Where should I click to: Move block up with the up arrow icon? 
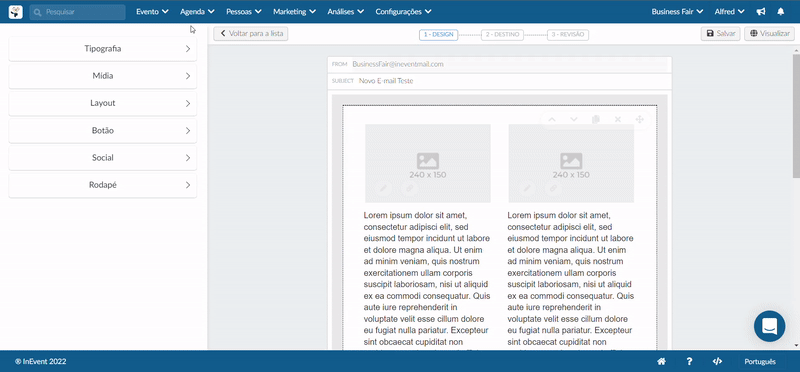click(x=552, y=119)
